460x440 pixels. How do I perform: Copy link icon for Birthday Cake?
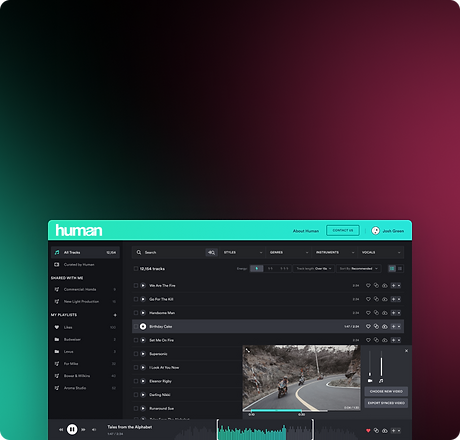376,326
